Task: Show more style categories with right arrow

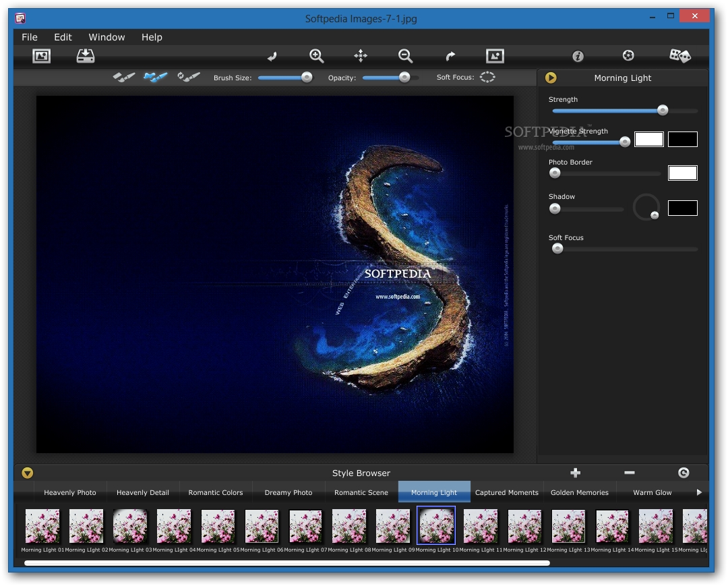Action: 699,492
